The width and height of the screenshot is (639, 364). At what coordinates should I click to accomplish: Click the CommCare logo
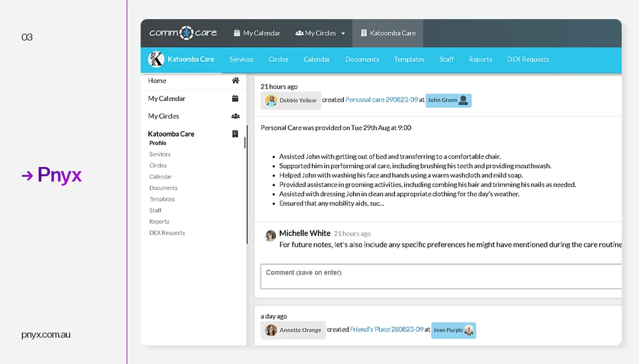point(183,33)
